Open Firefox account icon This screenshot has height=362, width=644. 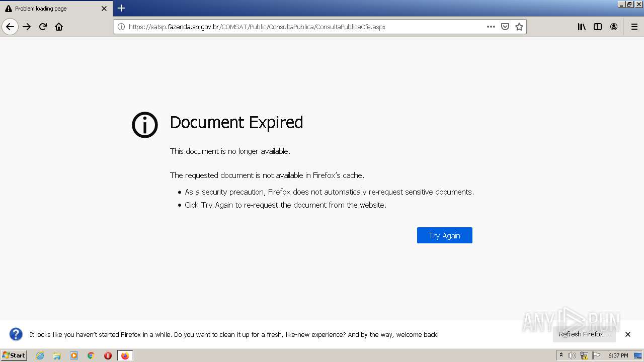pyautogui.click(x=614, y=27)
